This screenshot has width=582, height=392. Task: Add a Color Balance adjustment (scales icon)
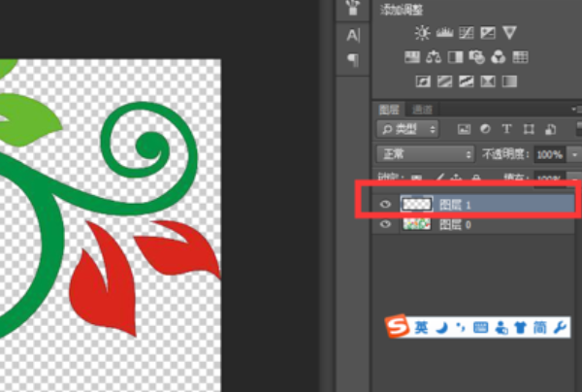[x=434, y=57]
